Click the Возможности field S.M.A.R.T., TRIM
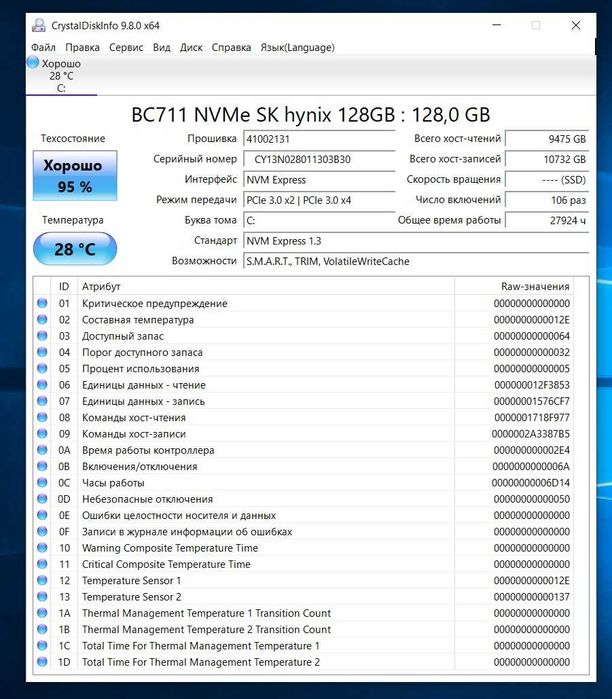 click(x=415, y=261)
